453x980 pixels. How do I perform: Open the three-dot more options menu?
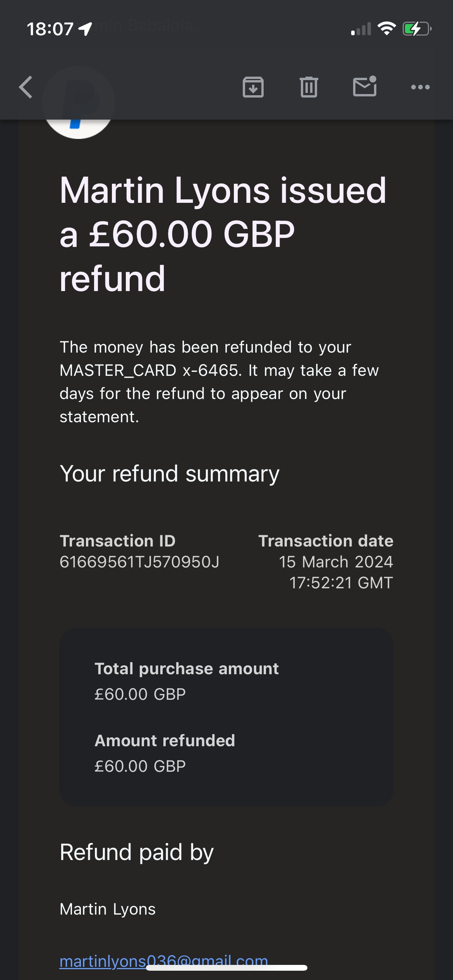click(x=420, y=87)
